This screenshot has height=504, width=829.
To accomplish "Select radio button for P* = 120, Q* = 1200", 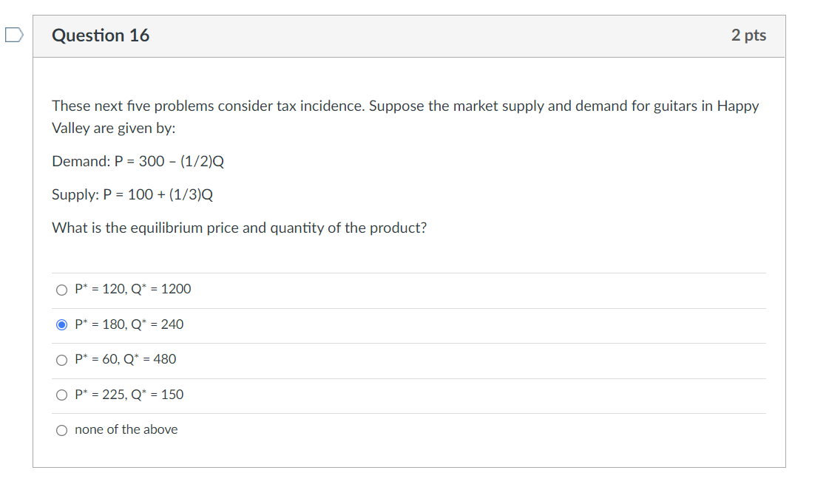I will click(x=62, y=289).
